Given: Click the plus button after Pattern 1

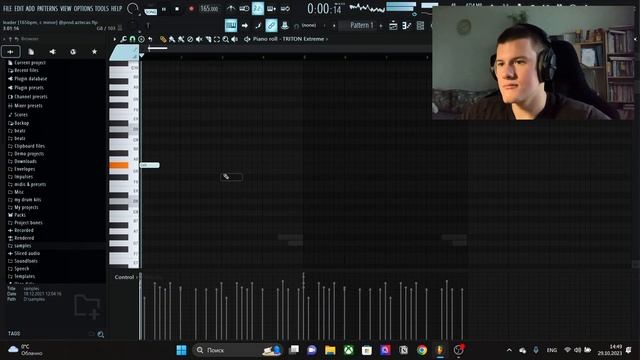Looking at the screenshot, I should click(381, 26).
